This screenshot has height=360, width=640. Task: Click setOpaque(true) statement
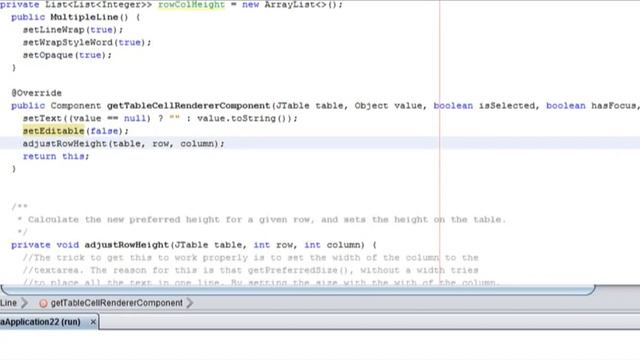tap(67, 55)
